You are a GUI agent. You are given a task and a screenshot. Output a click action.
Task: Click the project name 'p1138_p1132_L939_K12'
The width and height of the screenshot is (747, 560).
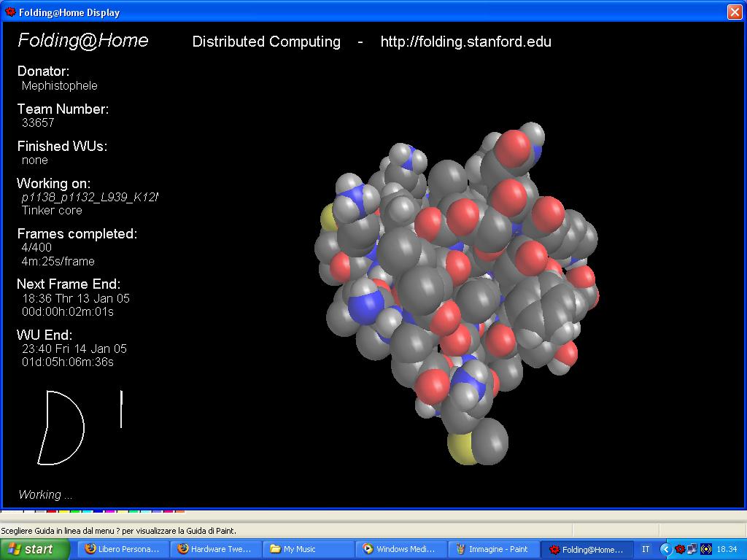coord(90,197)
